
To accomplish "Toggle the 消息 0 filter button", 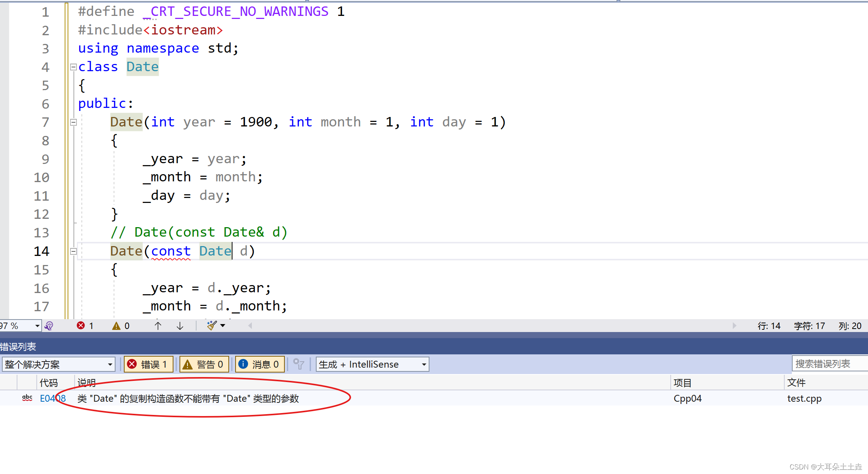I will (x=260, y=364).
